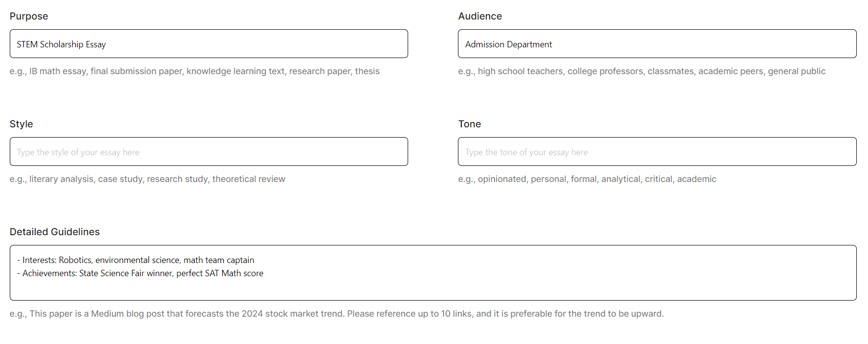
Task: Click the empty Style input field
Action: click(208, 152)
